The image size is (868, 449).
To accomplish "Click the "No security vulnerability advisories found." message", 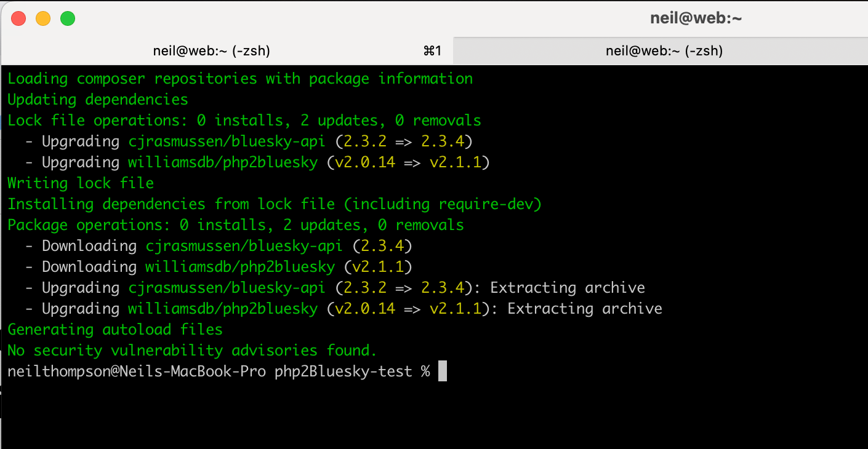I will (192, 351).
